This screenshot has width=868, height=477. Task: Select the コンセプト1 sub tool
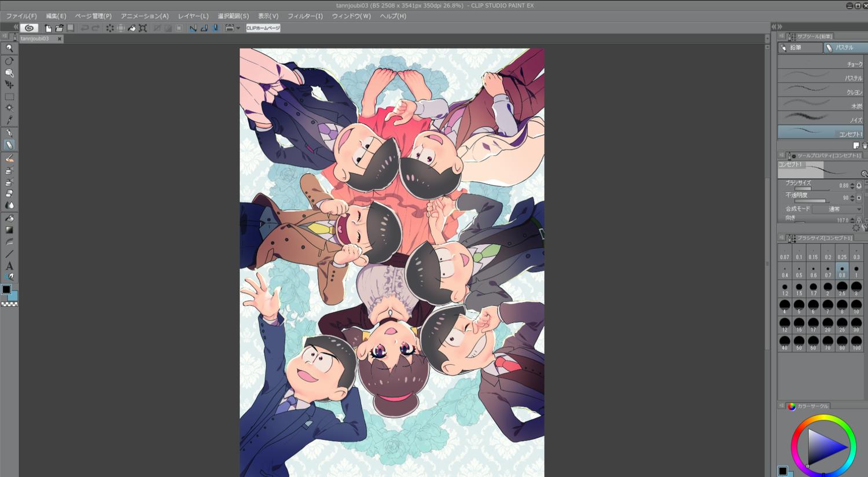(821, 132)
